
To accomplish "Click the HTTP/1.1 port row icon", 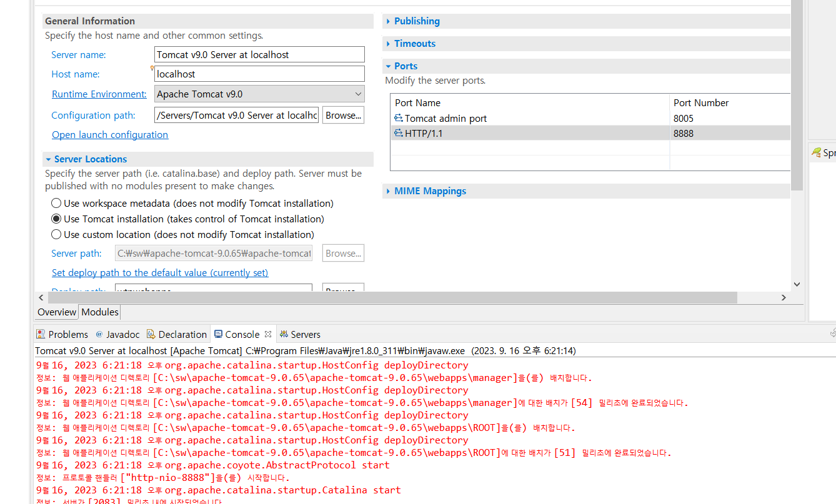I will point(399,133).
